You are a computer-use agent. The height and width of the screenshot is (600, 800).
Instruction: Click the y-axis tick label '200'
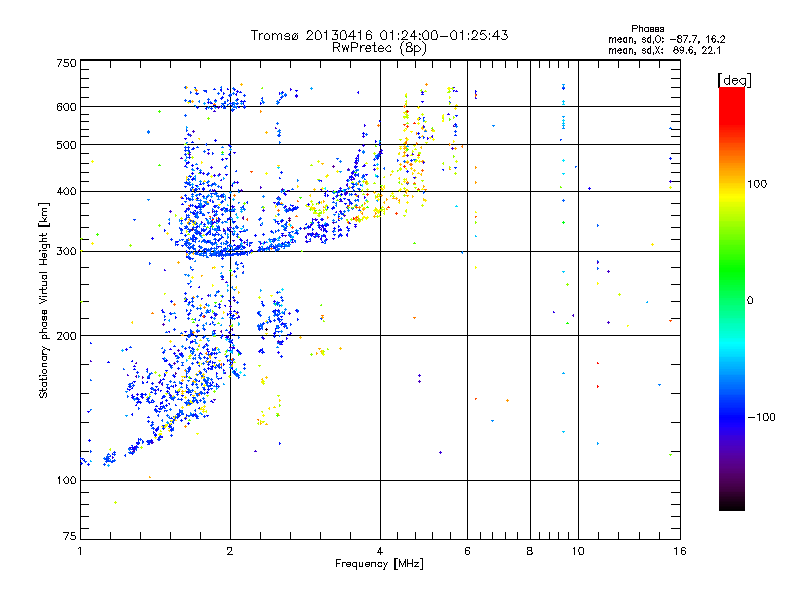tap(66, 336)
